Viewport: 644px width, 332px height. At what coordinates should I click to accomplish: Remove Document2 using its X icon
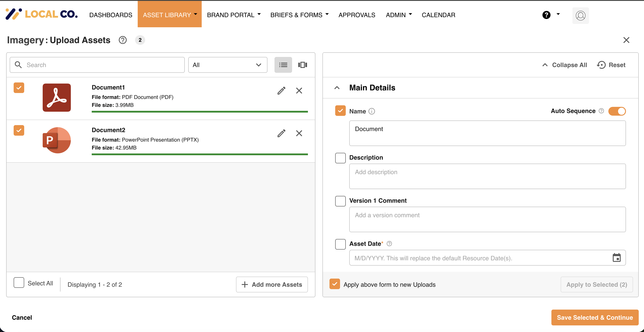(299, 133)
